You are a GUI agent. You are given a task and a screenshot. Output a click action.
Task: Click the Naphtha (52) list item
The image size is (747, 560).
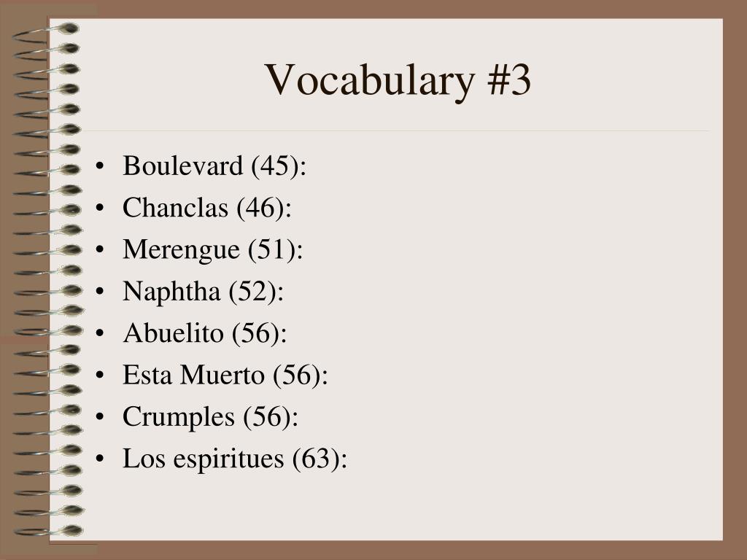[204, 292]
